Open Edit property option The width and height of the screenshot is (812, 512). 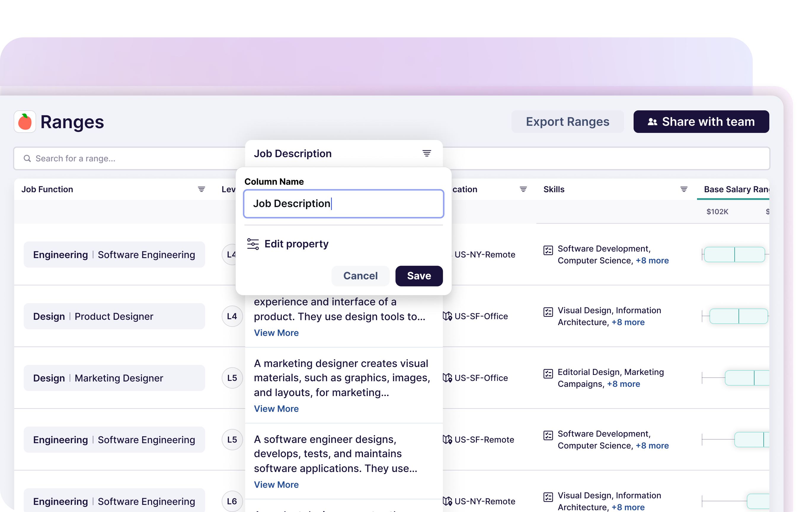(x=296, y=244)
